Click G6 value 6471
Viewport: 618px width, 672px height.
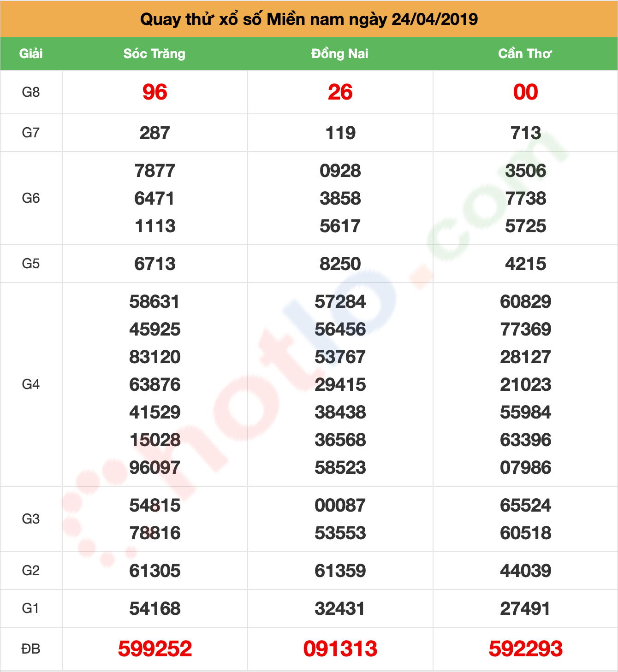click(154, 199)
